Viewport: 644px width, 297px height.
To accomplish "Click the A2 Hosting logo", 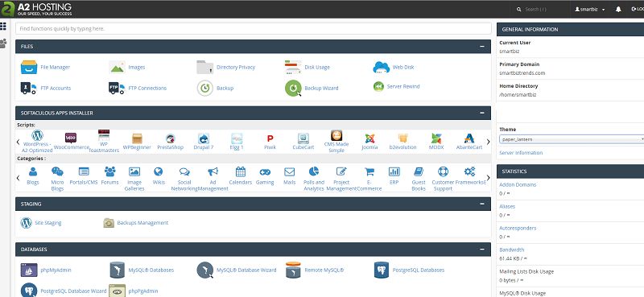I will (36, 9).
